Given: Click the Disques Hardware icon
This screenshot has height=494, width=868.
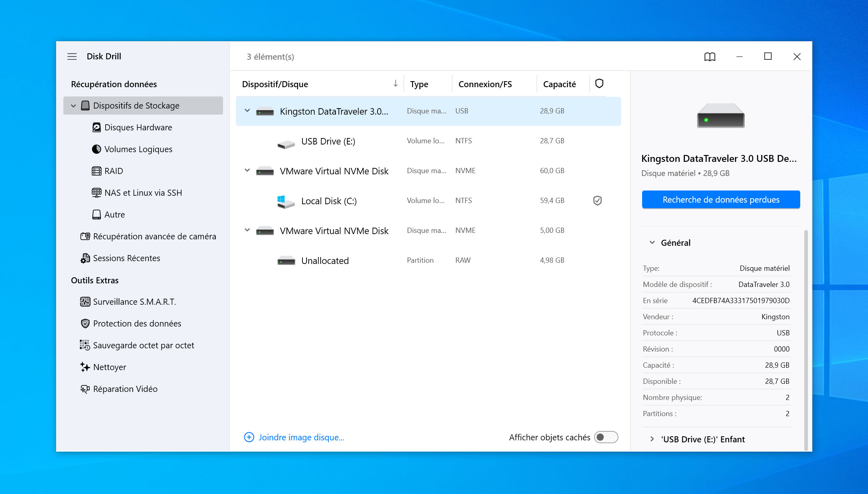Looking at the screenshot, I should pos(96,128).
